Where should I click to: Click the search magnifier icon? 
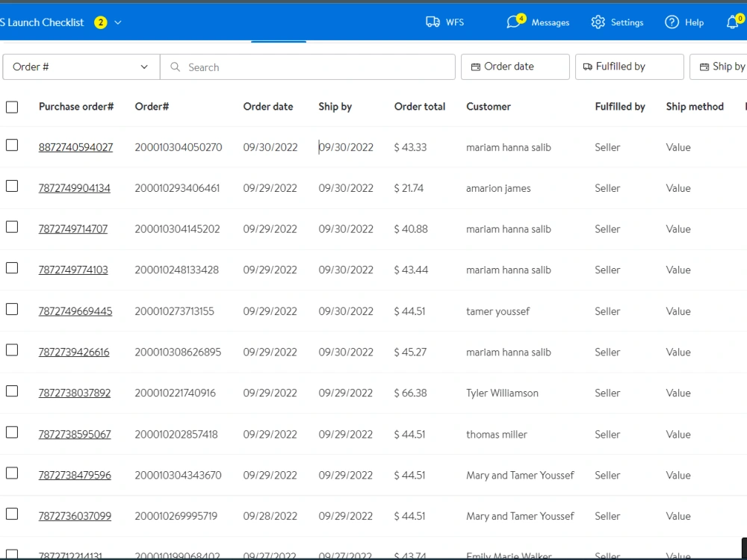[175, 66]
